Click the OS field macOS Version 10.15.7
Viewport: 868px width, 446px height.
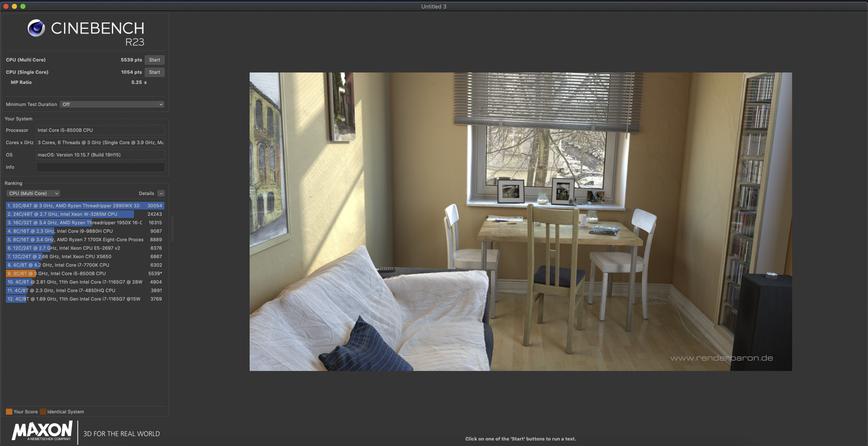[x=100, y=155]
